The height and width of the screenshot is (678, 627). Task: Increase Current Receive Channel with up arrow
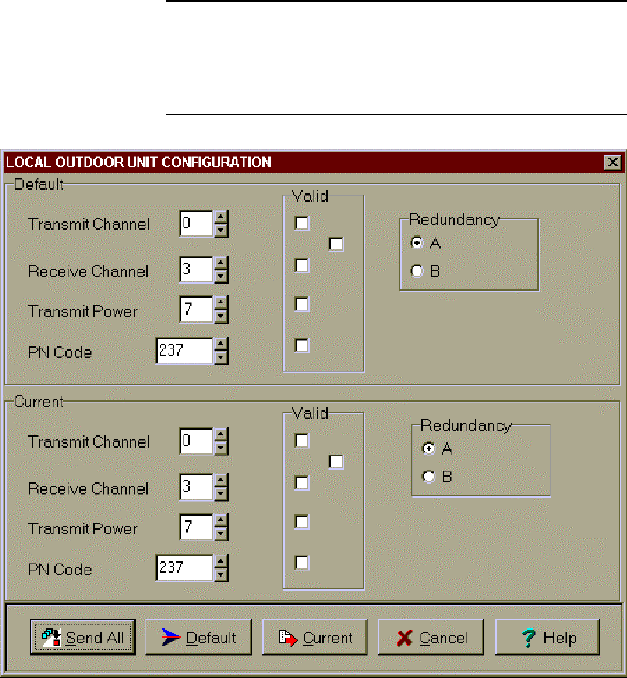[x=221, y=480]
